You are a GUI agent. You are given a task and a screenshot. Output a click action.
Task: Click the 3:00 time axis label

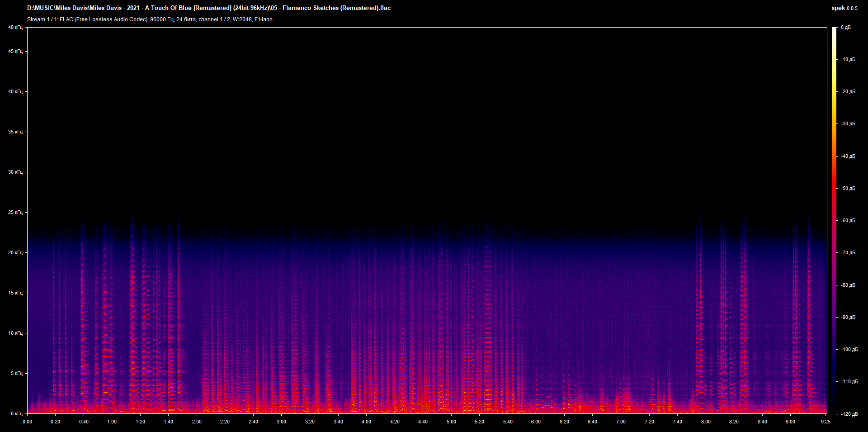tap(281, 422)
